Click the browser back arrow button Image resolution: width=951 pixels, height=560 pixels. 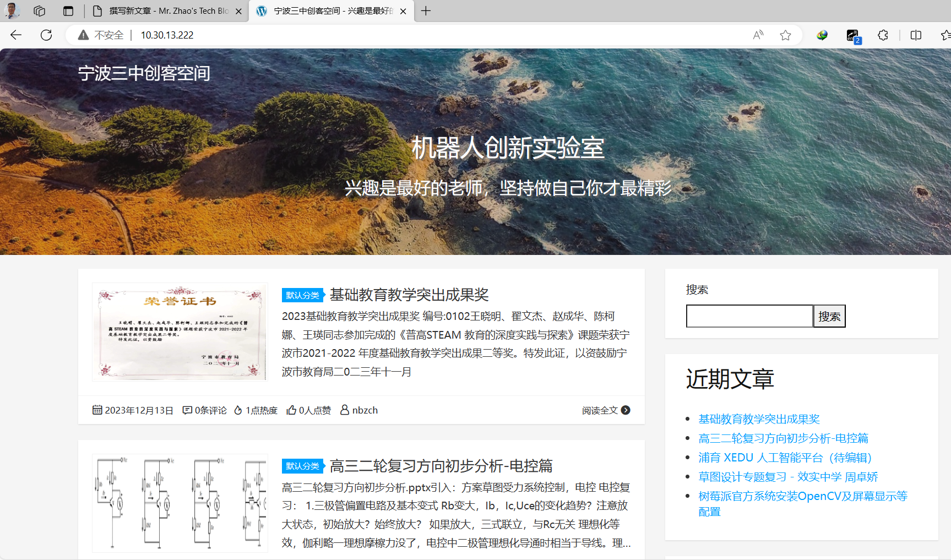(16, 35)
